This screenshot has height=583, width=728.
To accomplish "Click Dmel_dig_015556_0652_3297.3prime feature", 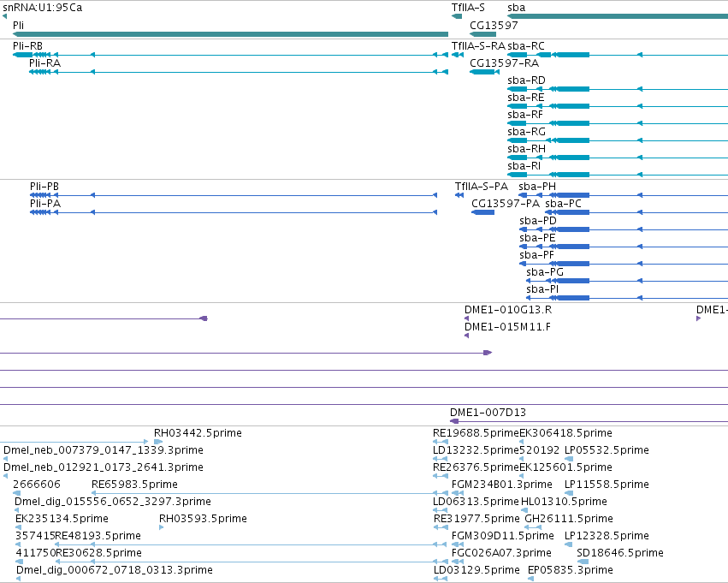I will 17,510.
